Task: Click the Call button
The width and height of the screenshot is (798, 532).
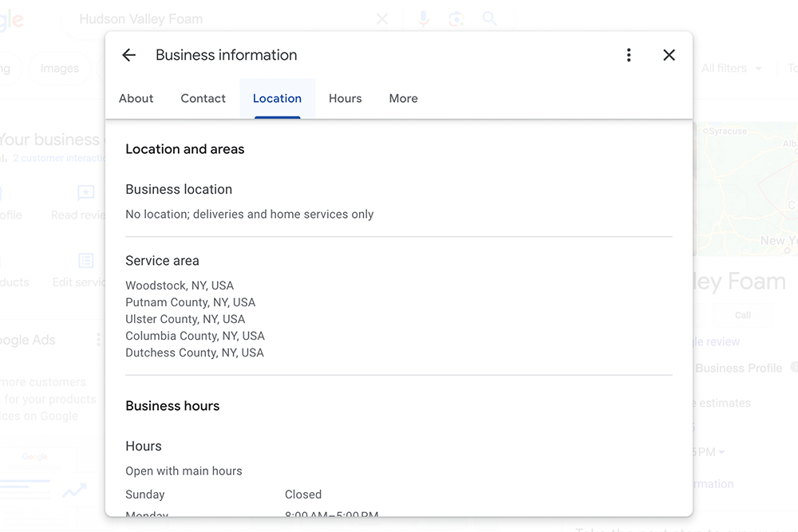Action: point(742,315)
